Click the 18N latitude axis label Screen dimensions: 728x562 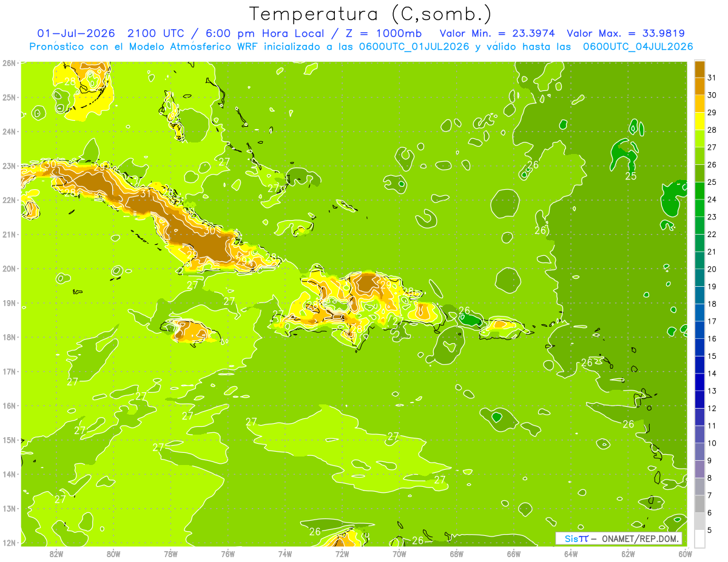click(x=9, y=336)
